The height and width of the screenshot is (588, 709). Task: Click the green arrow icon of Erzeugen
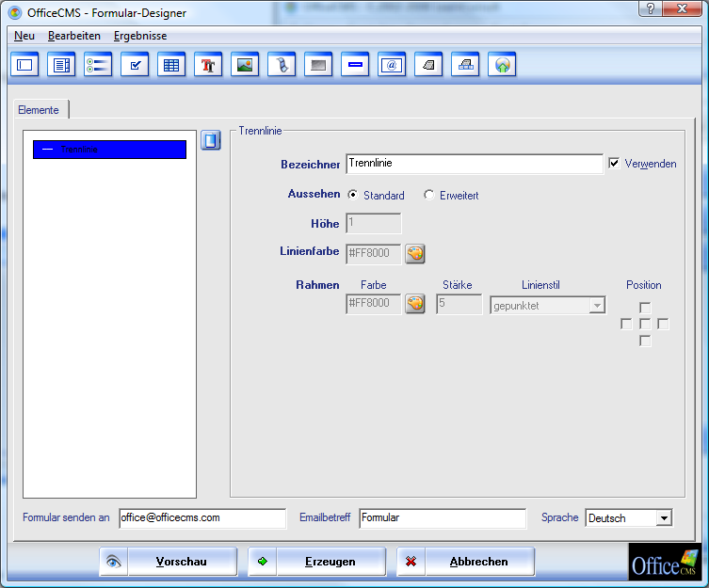tap(263, 562)
